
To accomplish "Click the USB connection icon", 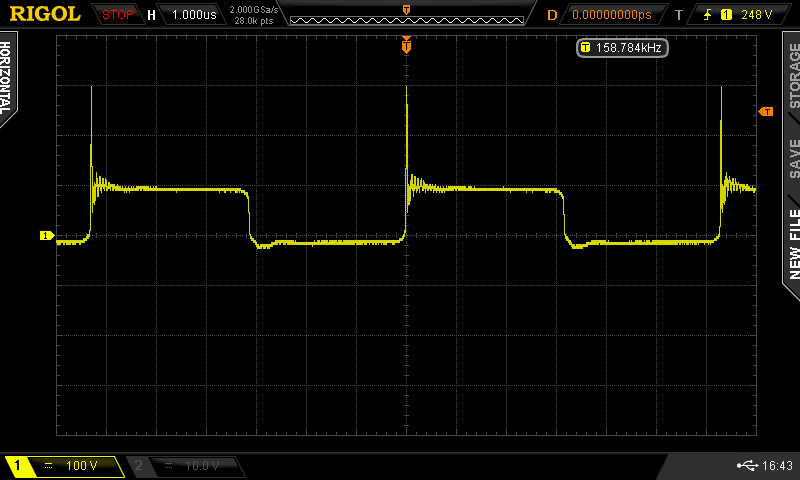I will (746, 466).
